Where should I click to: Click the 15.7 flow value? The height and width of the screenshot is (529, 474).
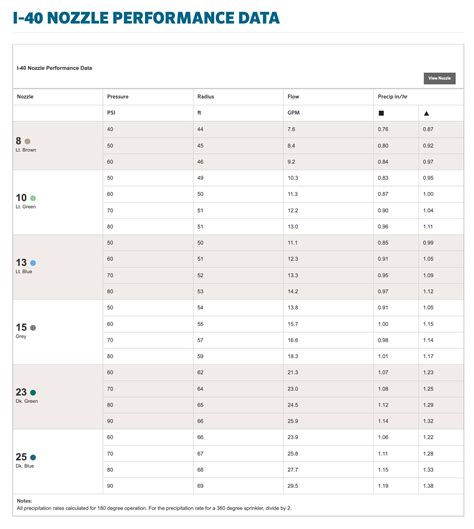tap(292, 324)
